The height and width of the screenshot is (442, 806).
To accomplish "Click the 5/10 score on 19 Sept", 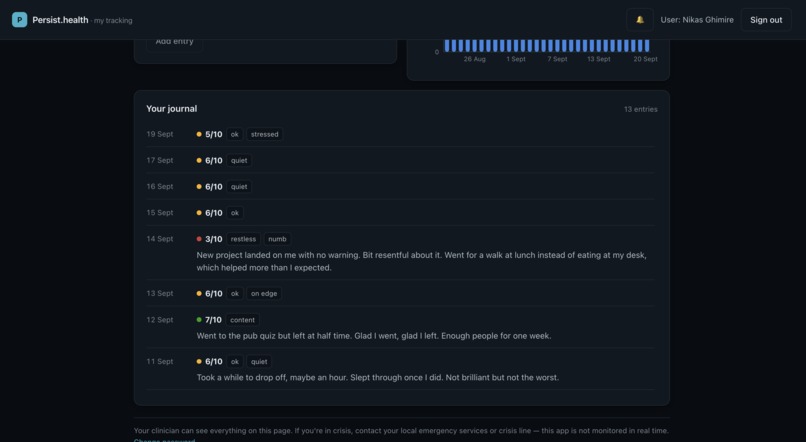I will (214, 134).
